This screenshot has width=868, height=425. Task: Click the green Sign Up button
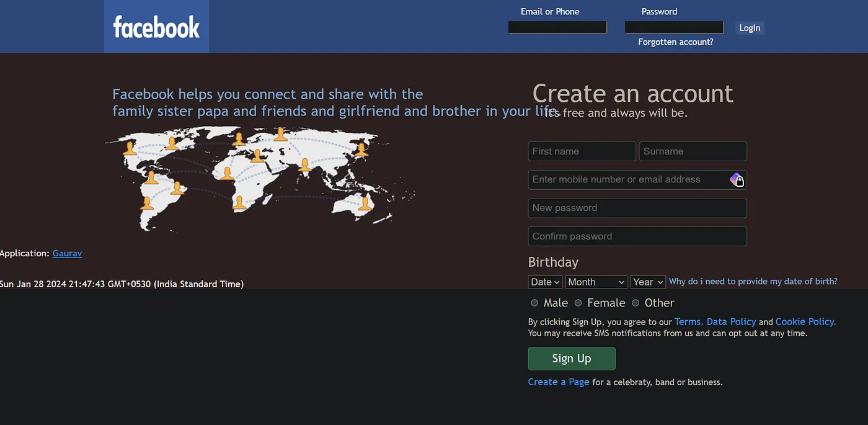(572, 359)
